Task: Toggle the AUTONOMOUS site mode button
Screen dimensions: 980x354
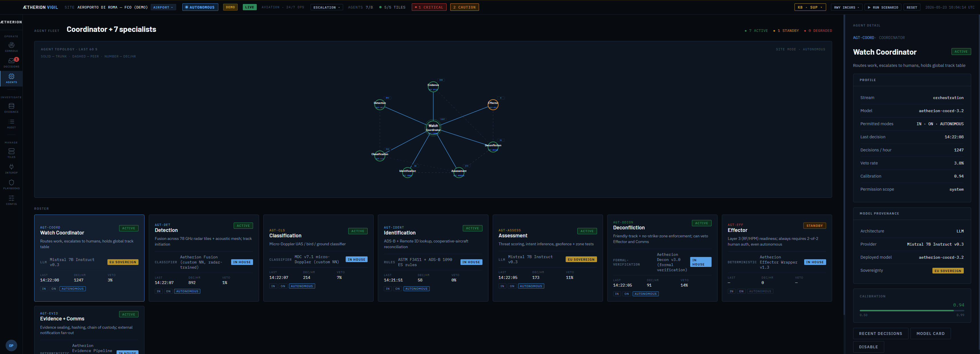Action: (x=200, y=7)
